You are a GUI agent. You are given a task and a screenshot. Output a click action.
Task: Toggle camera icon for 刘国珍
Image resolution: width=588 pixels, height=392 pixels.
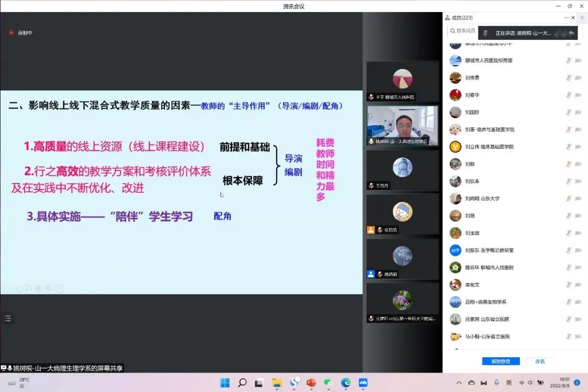578,112
